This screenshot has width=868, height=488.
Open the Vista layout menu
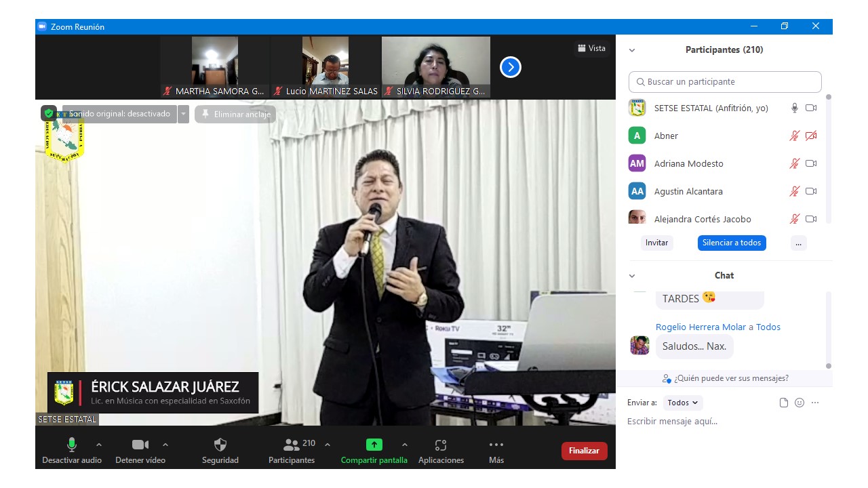(x=591, y=48)
